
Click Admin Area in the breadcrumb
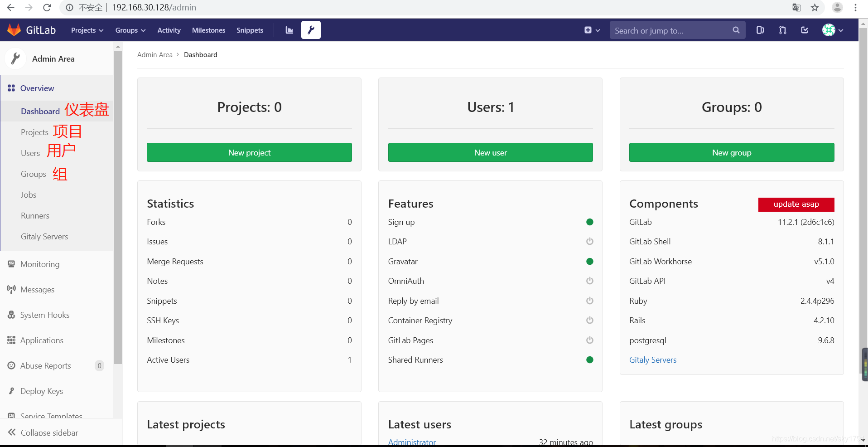point(155,54)
